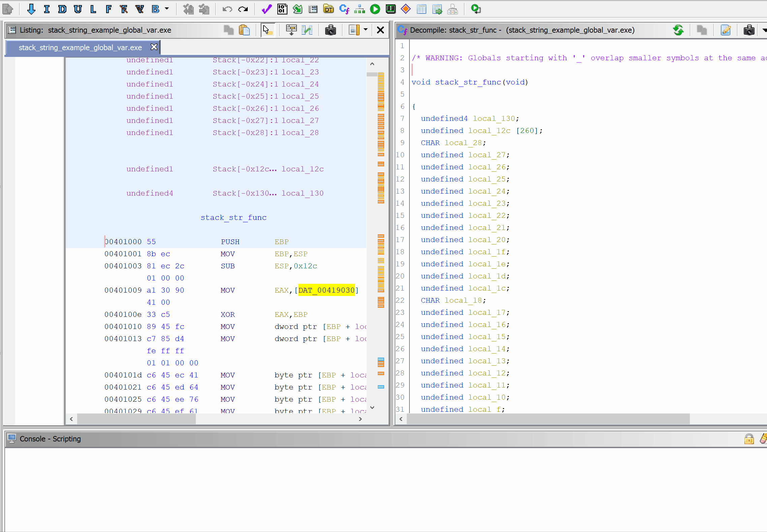Click the green Script Manager play icon
The image size is (767, 532).
(x=375, y=9)
